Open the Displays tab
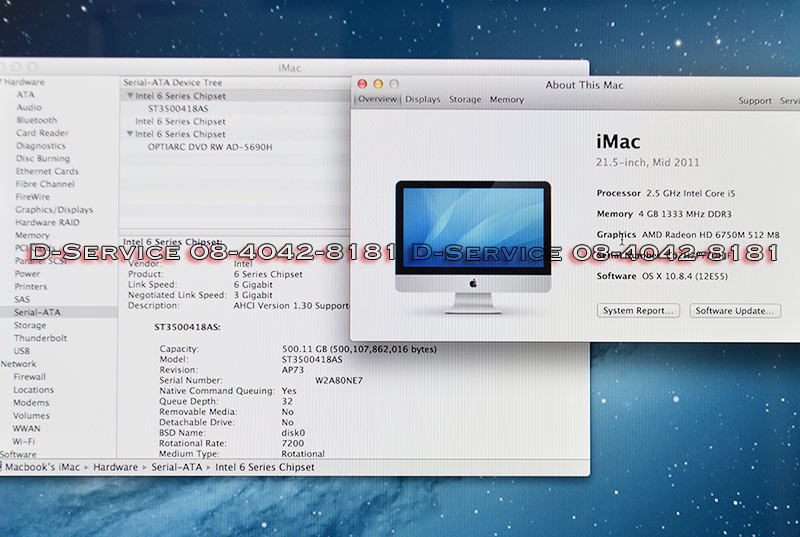 tap(422, 99)
